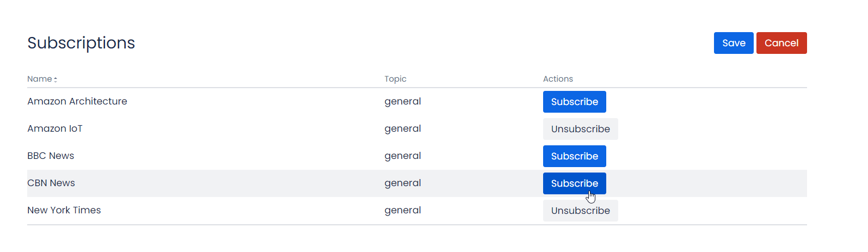This screenshot has width=868, height=252.
Task: Click the CBN News name
Action: click(x=51, y=183)
